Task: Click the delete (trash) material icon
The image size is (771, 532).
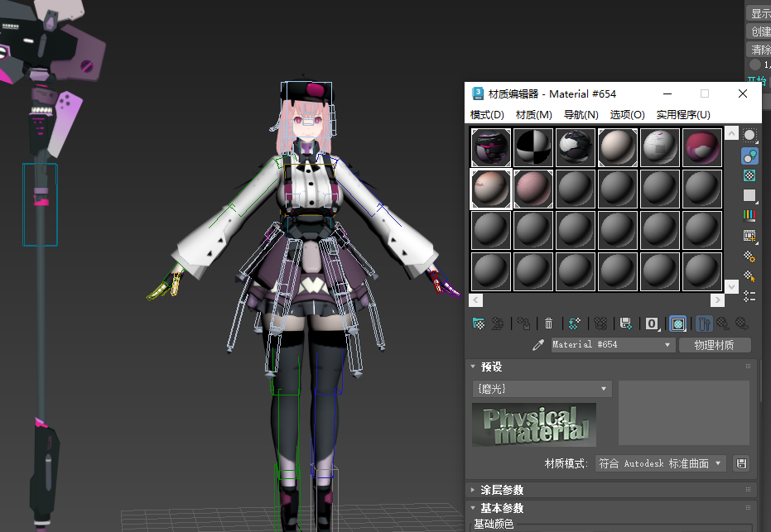Action: tap(548, 324)
